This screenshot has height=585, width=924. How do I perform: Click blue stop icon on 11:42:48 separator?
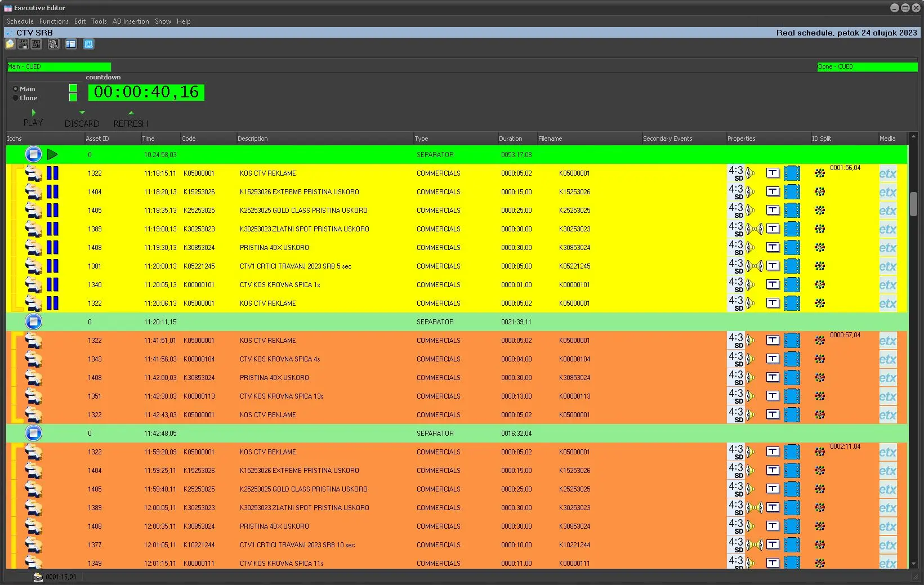coord(33,434)
